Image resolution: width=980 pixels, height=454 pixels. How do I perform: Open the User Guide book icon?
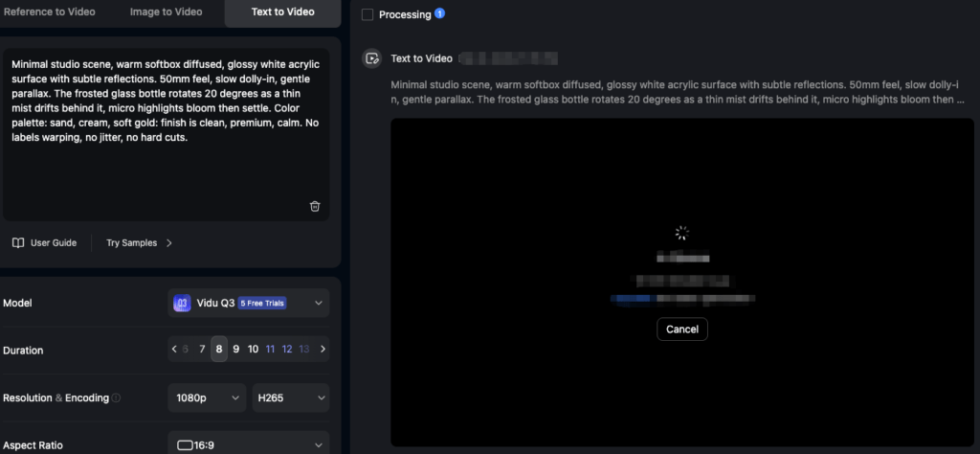coord(18,242)
